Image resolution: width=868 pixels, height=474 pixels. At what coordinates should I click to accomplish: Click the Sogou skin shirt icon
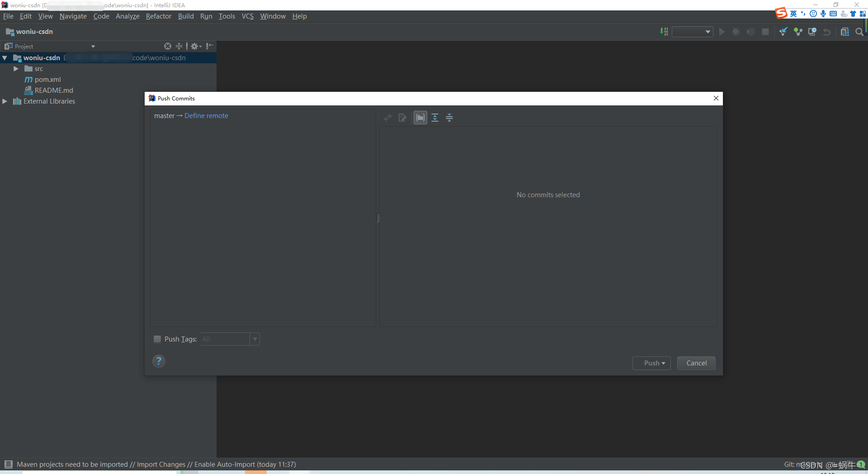click(853, 14)
